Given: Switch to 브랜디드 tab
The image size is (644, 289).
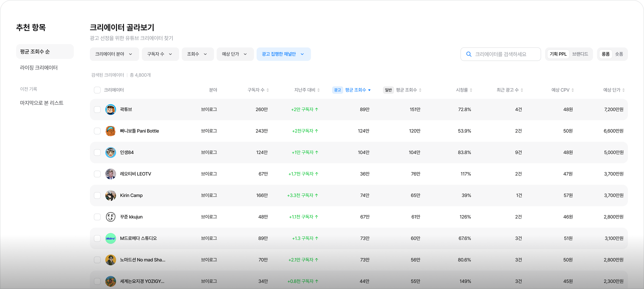Looking at the screenshot, I should click(580, 54).
